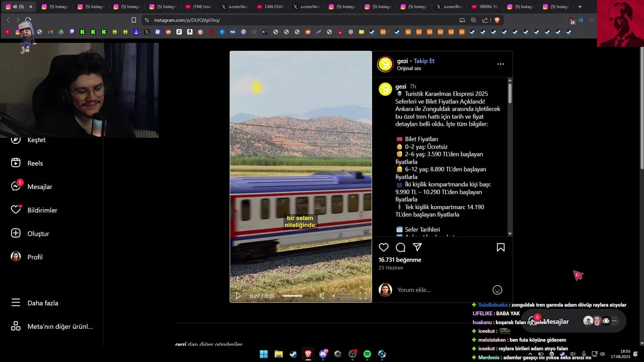Screen dimensions: 644x362
Task: Open the Twitch bookmark
Action: pyautogui.click(x=72, y=32)
